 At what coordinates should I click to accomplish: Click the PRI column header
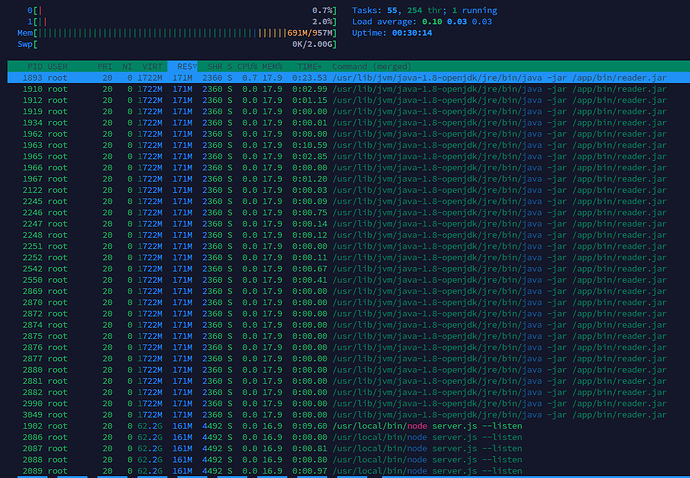[x=105, y=66]
